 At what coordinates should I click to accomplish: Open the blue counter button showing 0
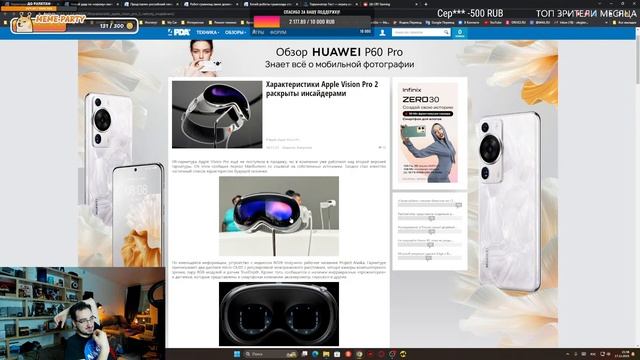[x=460, y=33]
